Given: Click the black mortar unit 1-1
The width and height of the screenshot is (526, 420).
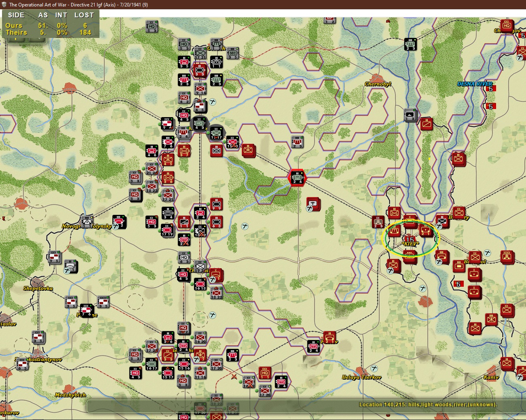Looking at the screenshot, I should [x=216, y=62].
